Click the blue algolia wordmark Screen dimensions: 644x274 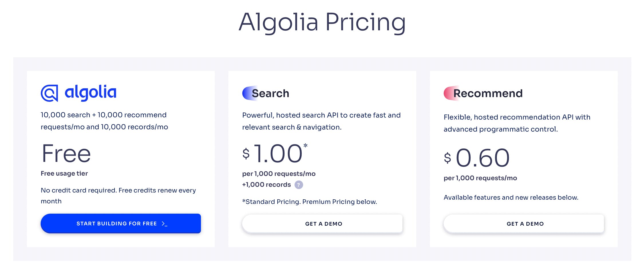90,92
